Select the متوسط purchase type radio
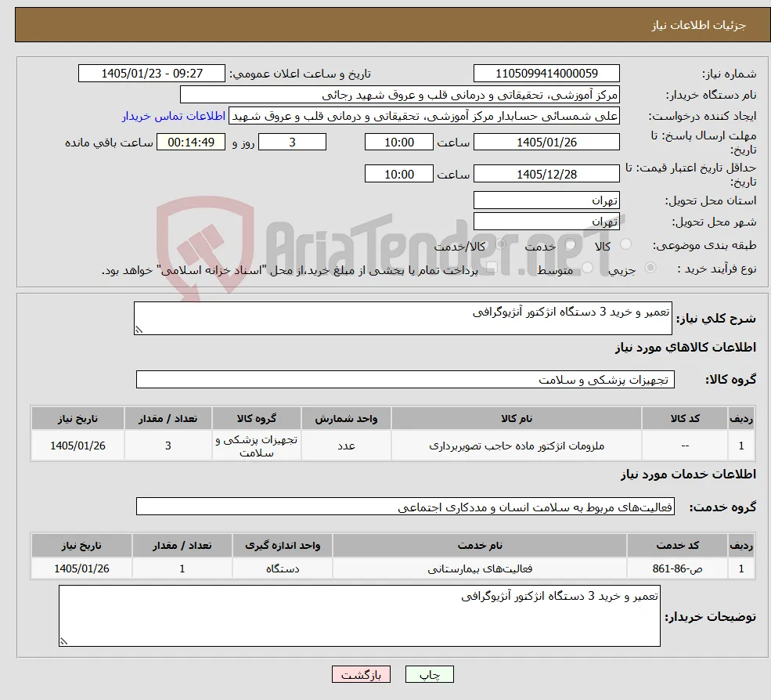 (x=587, y=267)
